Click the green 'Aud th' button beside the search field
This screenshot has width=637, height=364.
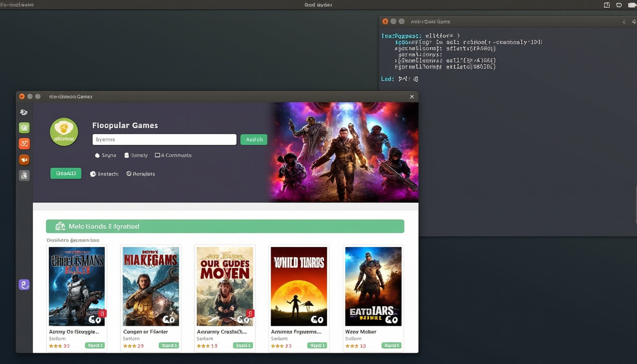254,140
